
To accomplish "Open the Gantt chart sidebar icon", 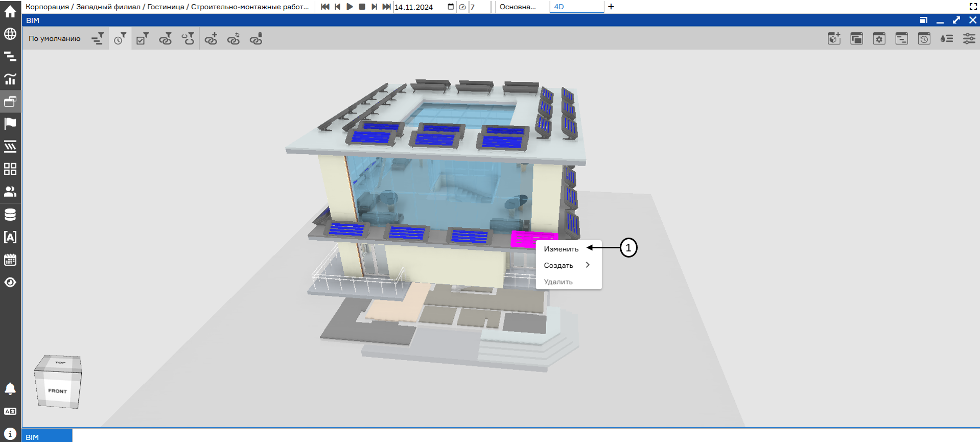I will point(10,57).
